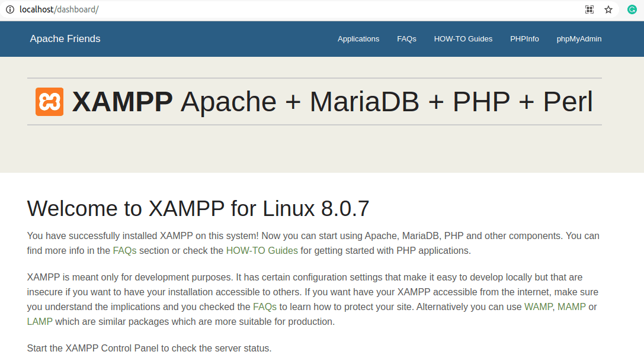Image resolution: width=644 pixels, height=358 pixels.
Task: Open the WAMP link
Action: pos(539,307)
